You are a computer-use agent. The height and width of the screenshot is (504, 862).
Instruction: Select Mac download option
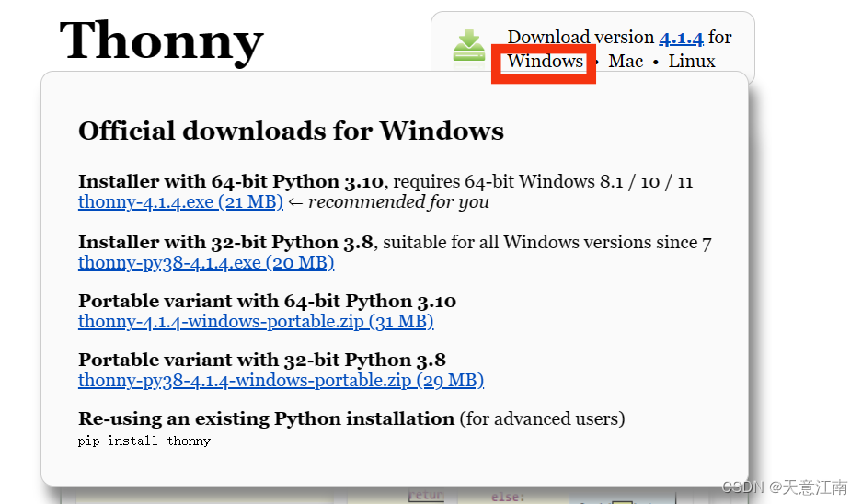[x=626, y=61]
